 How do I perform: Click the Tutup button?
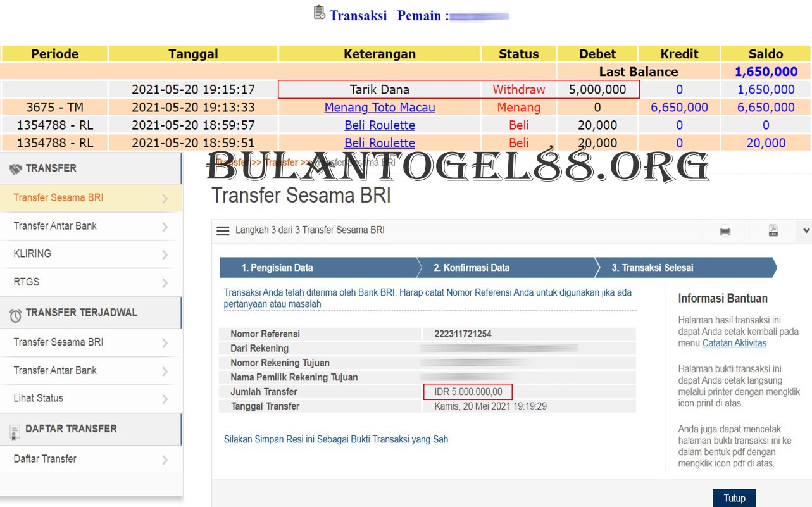click(734, 498)
